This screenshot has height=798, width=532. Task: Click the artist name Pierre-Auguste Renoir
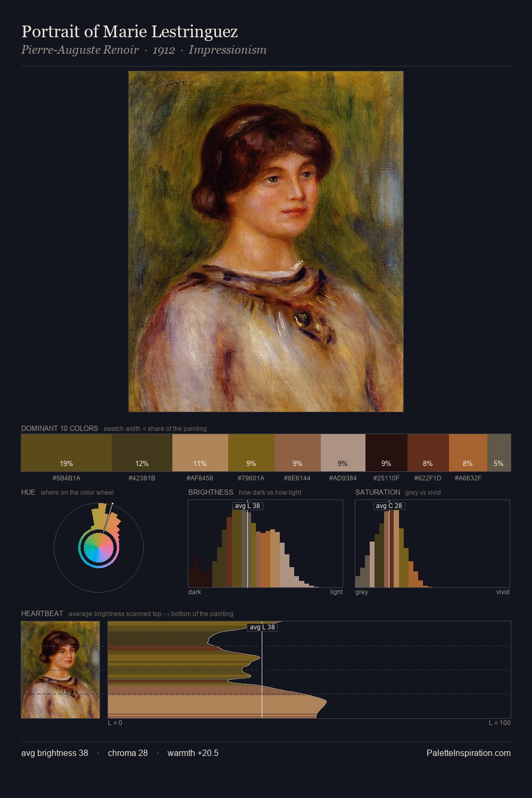coord(80,50)
